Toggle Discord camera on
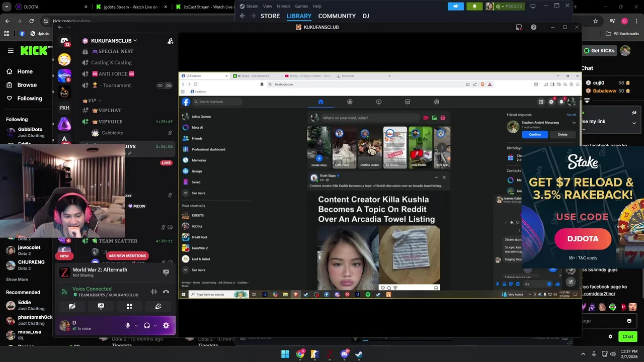 (72, 306)
